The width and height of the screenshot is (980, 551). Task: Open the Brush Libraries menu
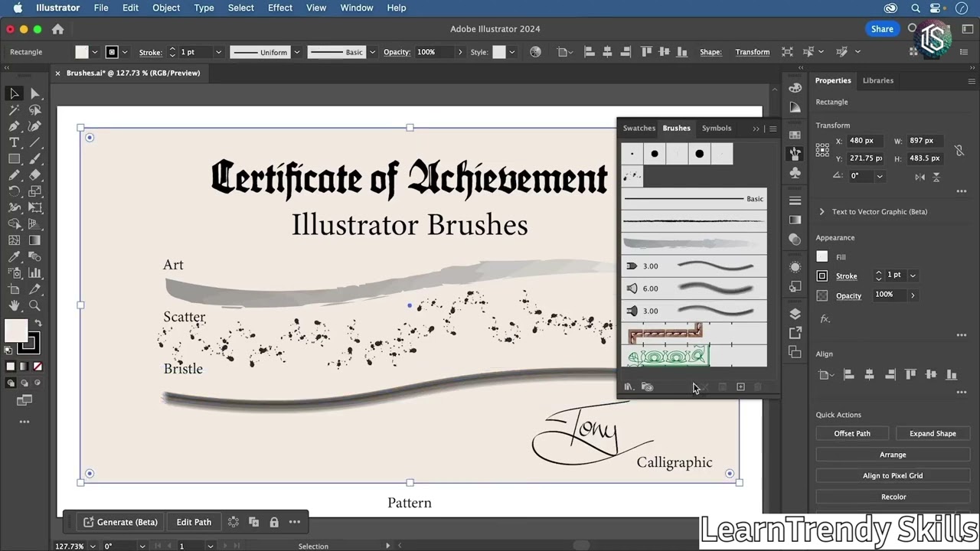point(629,387)
